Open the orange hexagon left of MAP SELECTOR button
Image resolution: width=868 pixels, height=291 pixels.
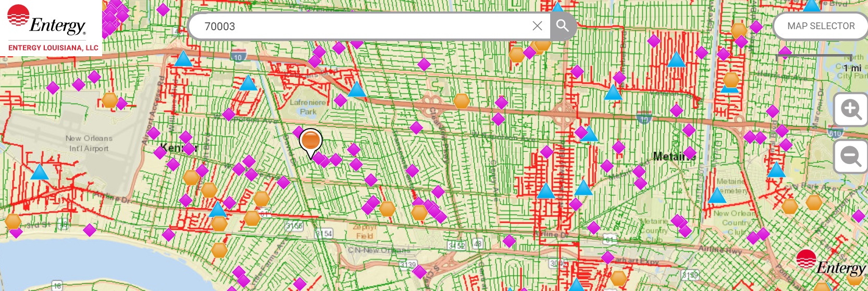tap(739, 30)
